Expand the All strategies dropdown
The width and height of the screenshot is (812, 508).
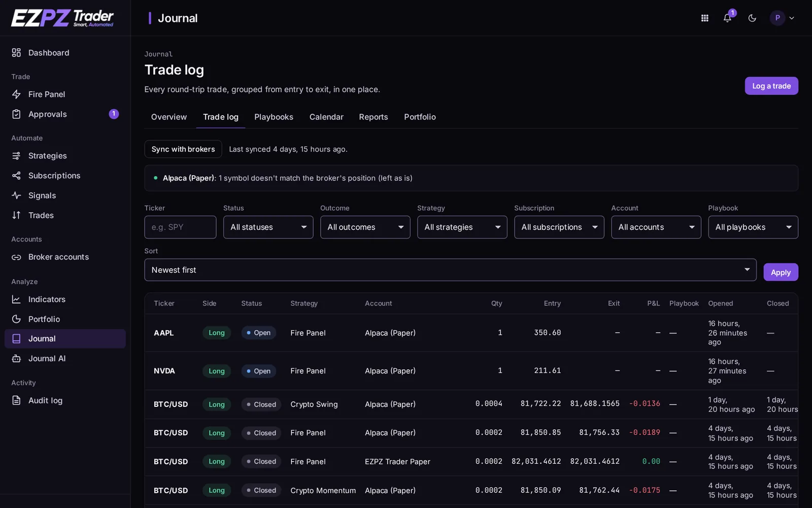click(462, 227)
